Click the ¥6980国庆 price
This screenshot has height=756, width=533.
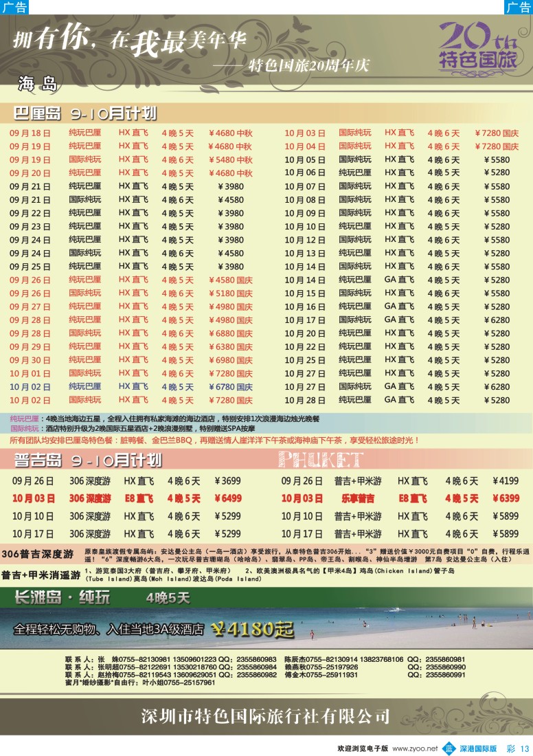(x=230, y=360)
